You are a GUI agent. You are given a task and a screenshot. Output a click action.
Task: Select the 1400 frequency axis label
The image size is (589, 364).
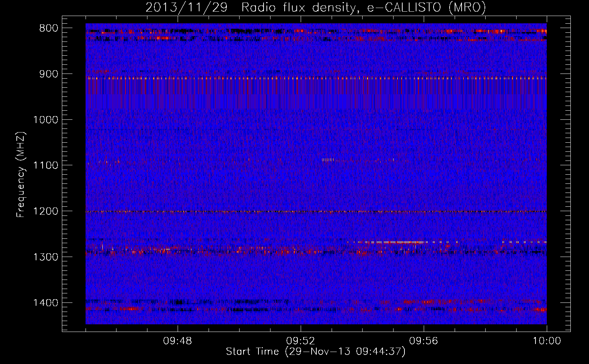pyautogui.click(x=46, y=303)
